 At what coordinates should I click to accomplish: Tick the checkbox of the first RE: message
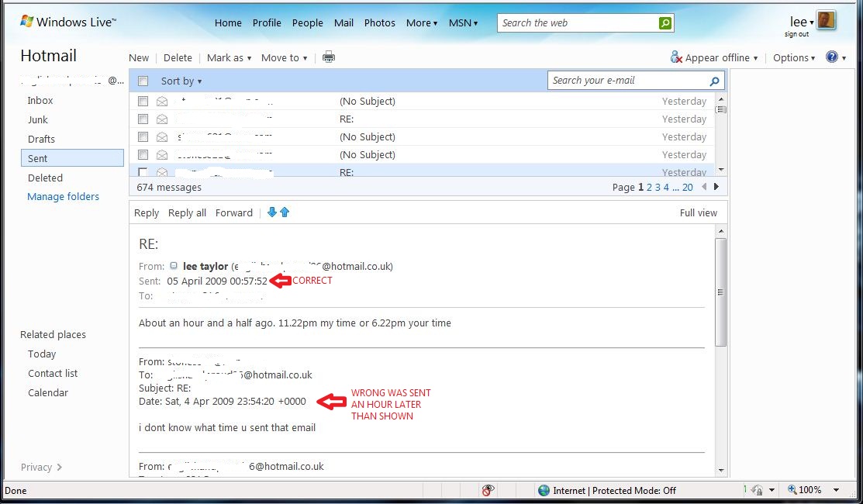(143, 119)
